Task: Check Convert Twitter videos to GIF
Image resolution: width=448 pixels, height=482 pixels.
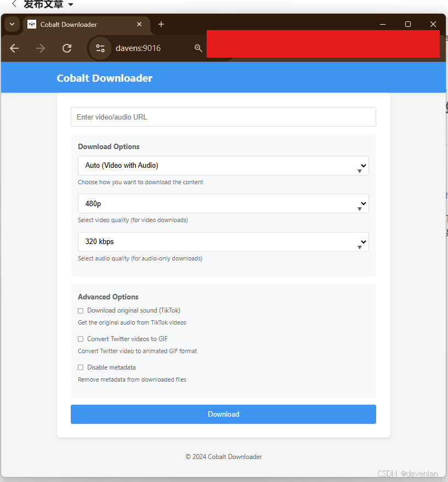Action: click(x=81, y=339)
